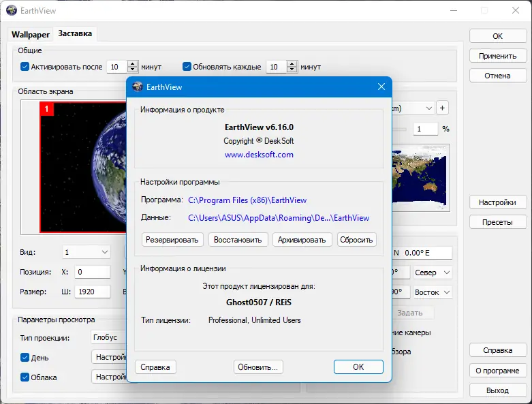This screenshot has height=404, width=532.
Task: Click the update-every minutes field
Action: coord(276,67)
